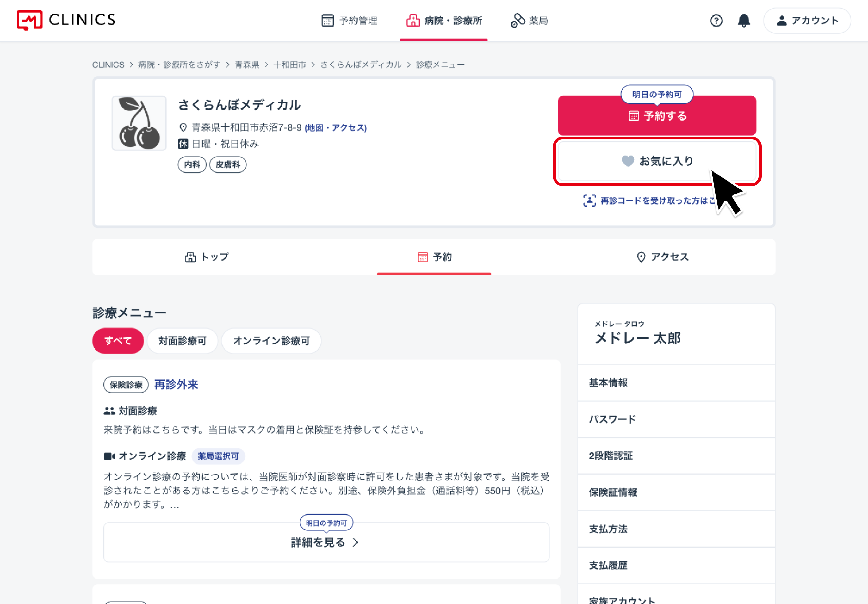Viewport: 868px width, 604px height.
Task: Select the すべて filter
Action: [x=118, y=341]
